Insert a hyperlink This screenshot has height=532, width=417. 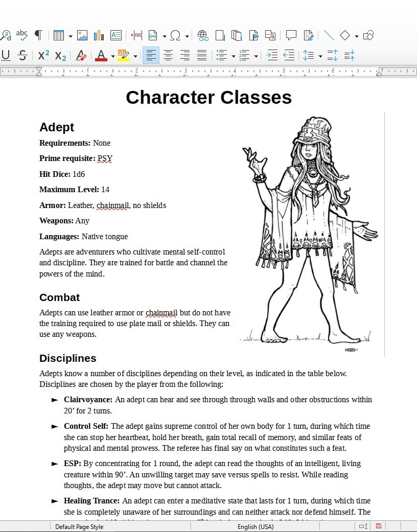coord(203,35)
